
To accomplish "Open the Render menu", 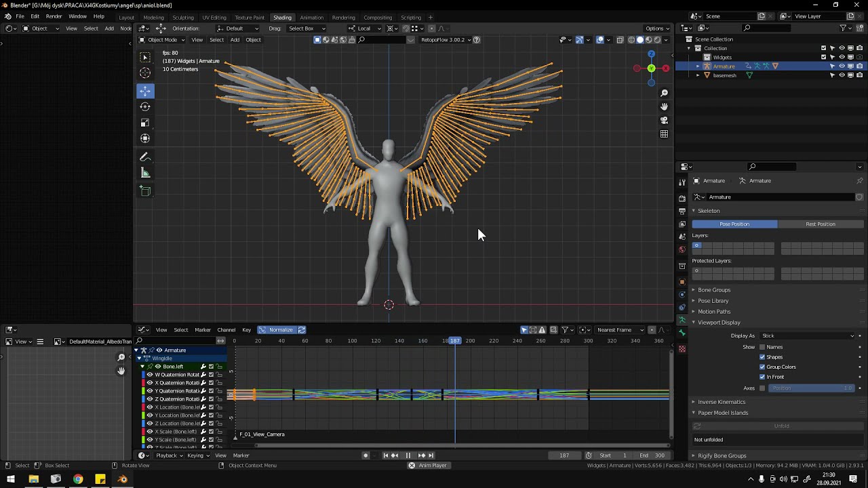I will pyautogui.click(x=54, y=16).
